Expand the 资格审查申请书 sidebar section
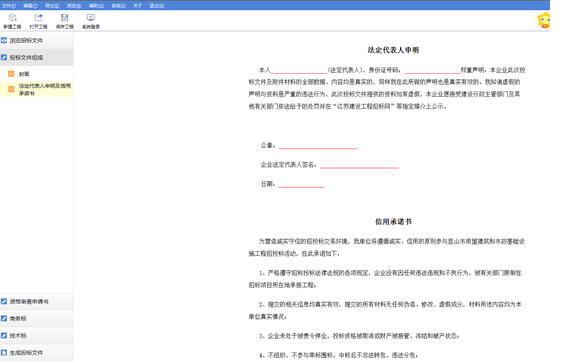576x362 pixels. 37,301
